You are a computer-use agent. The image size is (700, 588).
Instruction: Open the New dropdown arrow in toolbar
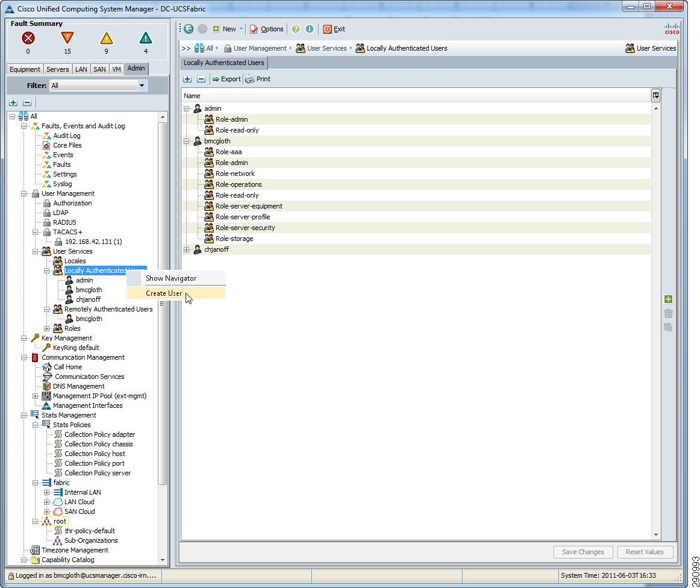(241, 29)
